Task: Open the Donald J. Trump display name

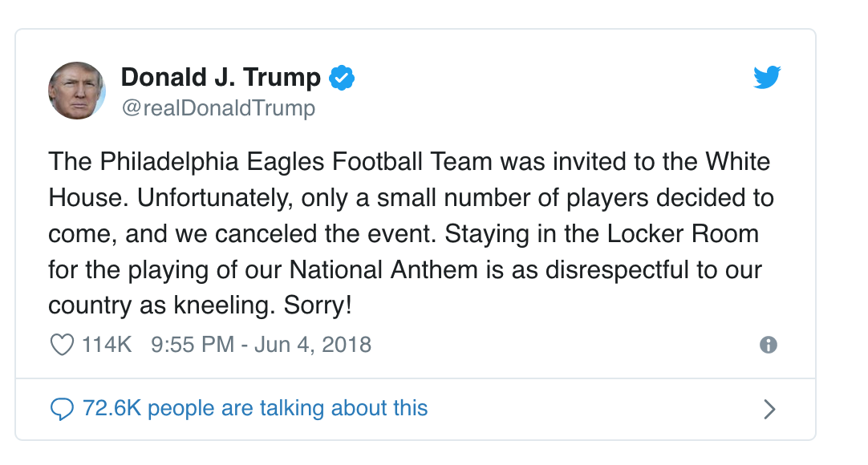Action: pyautogui.click(x=221, y=77)
